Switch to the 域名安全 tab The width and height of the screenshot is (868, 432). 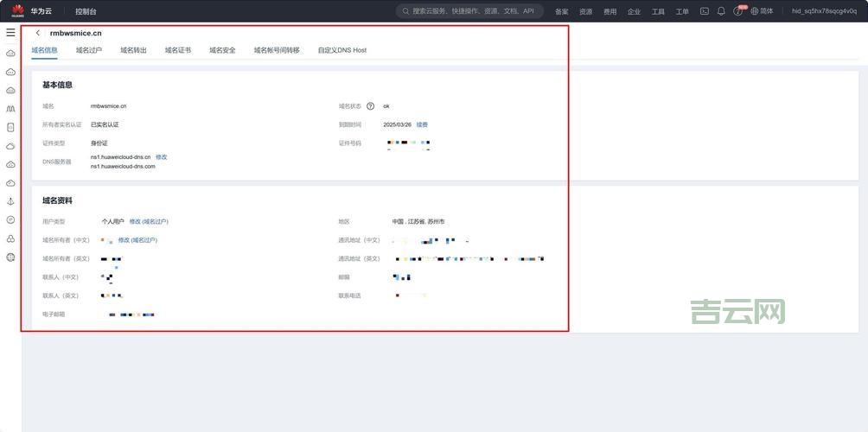pyautogui.click(x=222, y=50)
